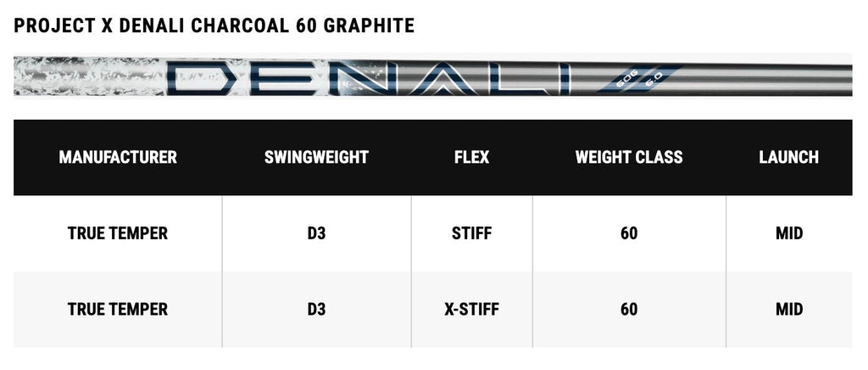
Task: Click the MID launch value in the Stiff row
Action: pos(788,233)
